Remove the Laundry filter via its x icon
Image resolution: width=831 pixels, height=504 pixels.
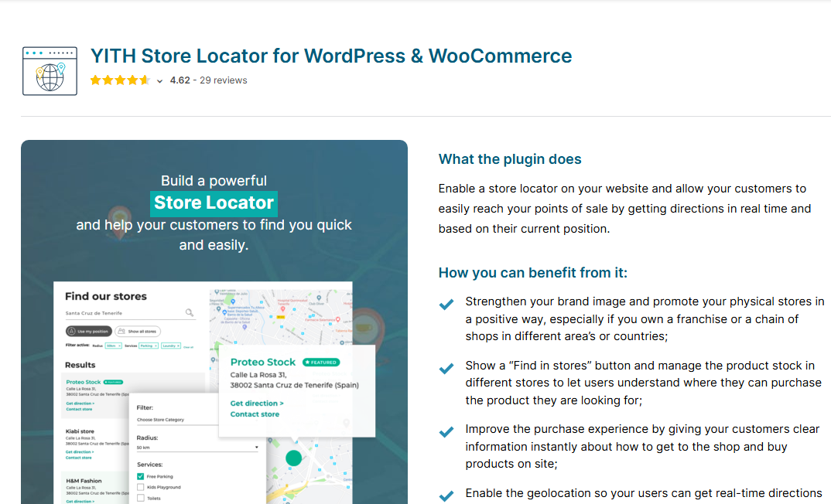[x=178, y=346]
